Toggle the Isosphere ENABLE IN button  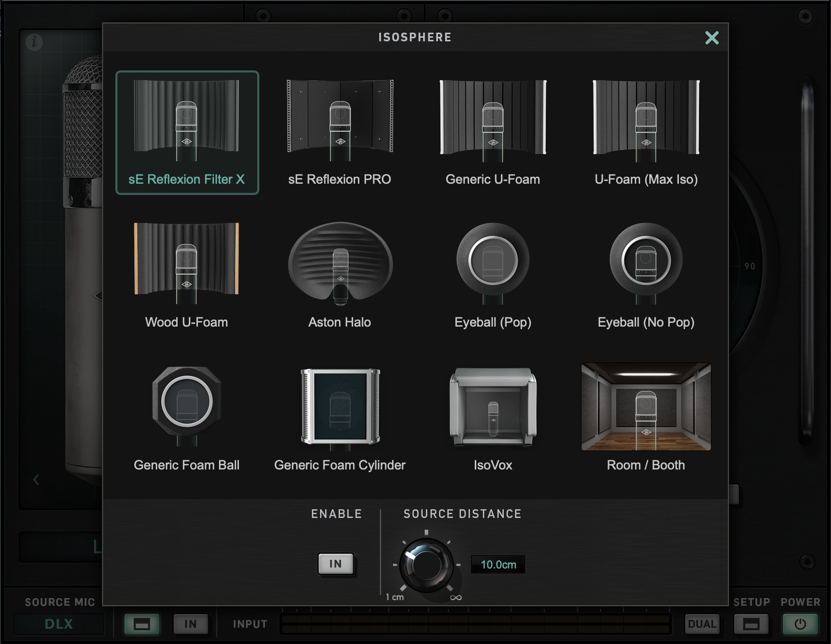point(335,564)
